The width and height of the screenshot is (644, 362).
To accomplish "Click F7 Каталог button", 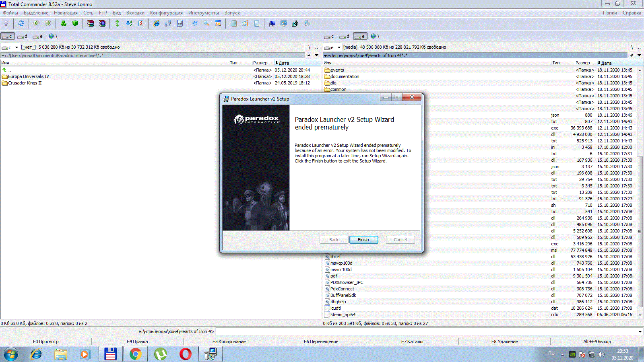I will click(x=413, y=341).
